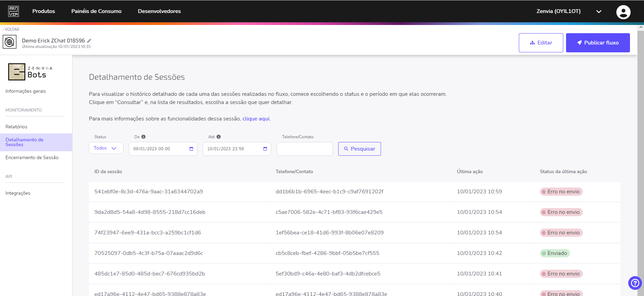Click the Publicar fluxo button
The width and height of the screenshot is (644, 296).
598,43
